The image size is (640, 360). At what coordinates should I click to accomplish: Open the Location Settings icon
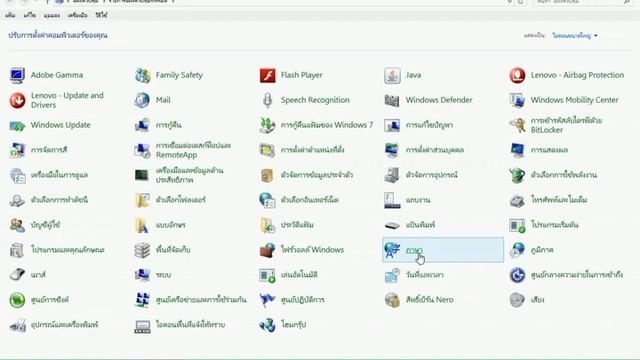coord(267,150)
